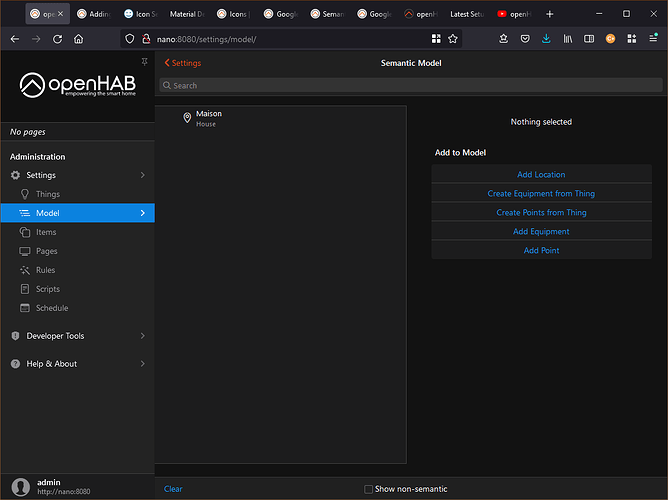Open the browser library icon

tap(568, 39)
